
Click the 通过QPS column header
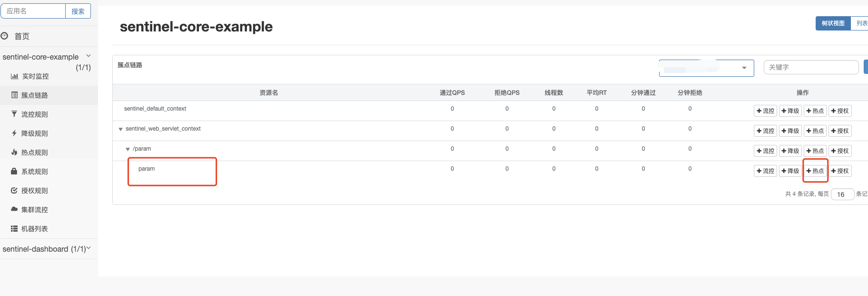click(452, 92)
